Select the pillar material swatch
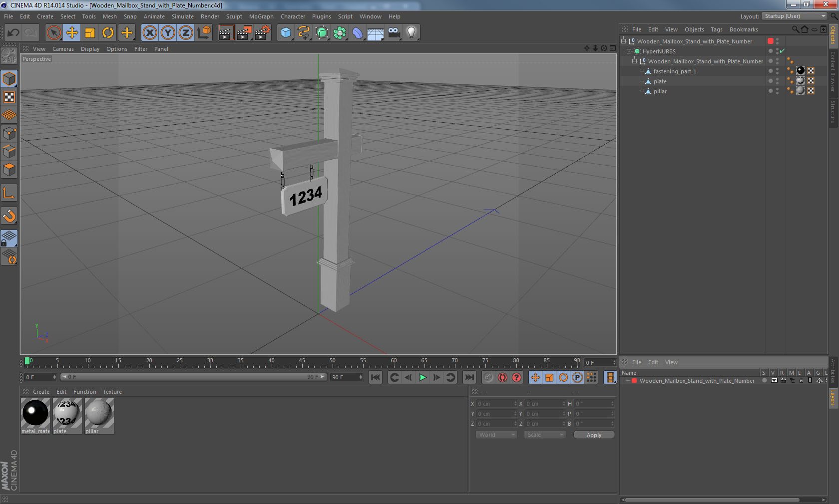 pos(99,416)
